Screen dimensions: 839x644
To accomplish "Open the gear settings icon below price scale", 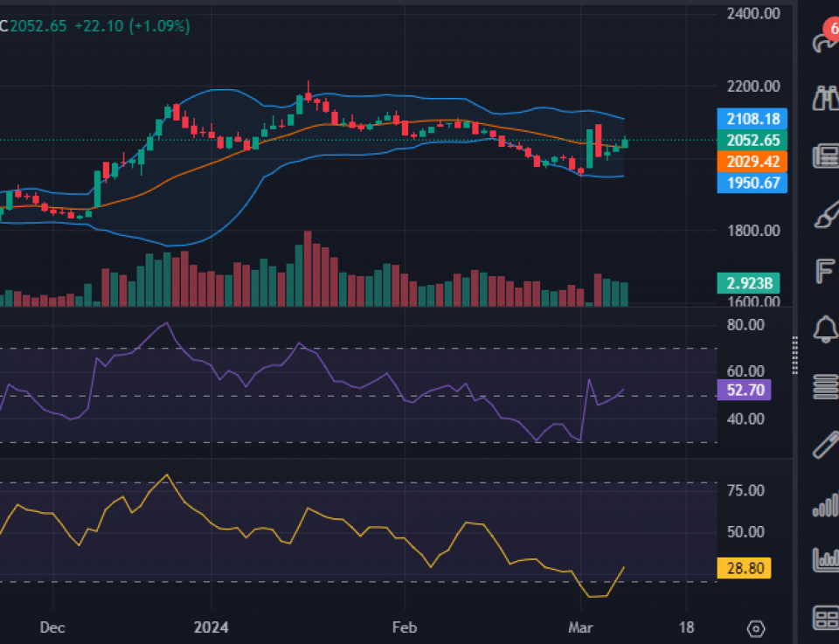I will [x=757, y=628].
